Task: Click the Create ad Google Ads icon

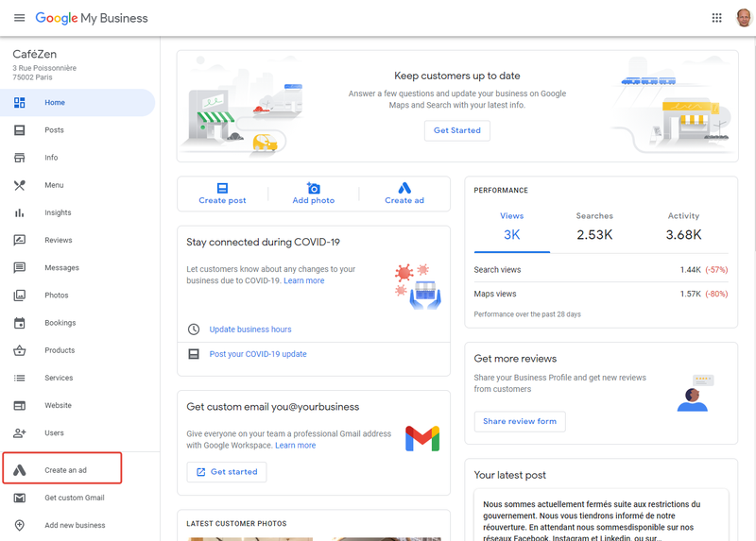Action: (x=404, y=188)
